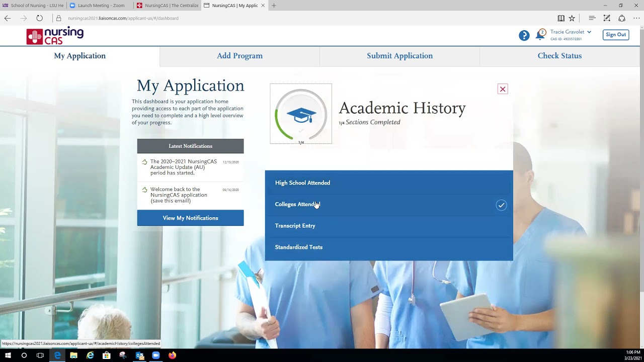Open the help question mark icon
Screen dimensions: 644x362
tap(524, 36)
